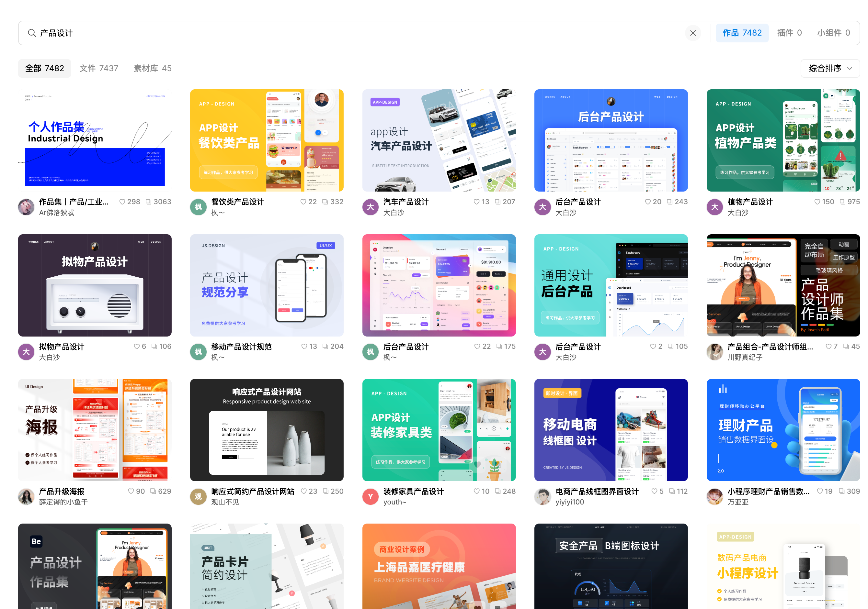This screenshot has height=609, width=868.
Task: Click Ar佛洛狄忒 author avatar
Action: coord(26,207)
